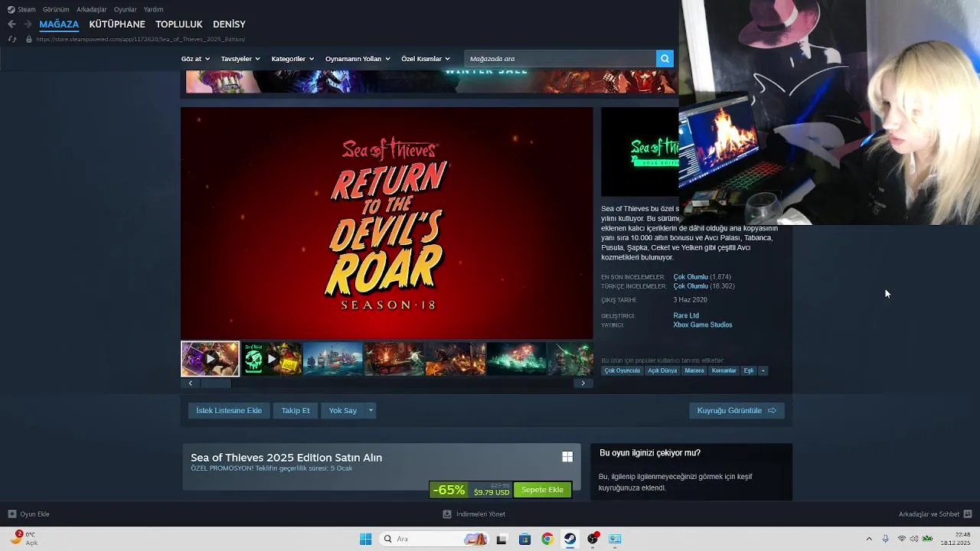Click the Windows taskbar Ara search box
This screenshot has width=980, height=551.
434,539
